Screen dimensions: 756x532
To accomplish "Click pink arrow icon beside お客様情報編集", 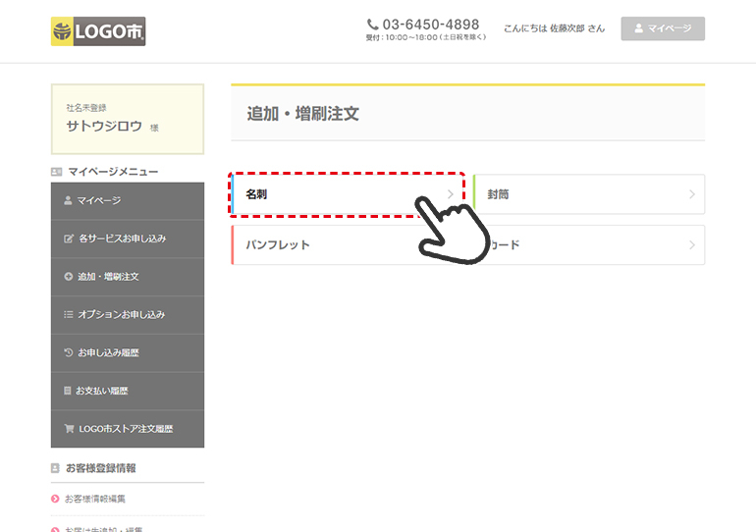I will (55, 500).
